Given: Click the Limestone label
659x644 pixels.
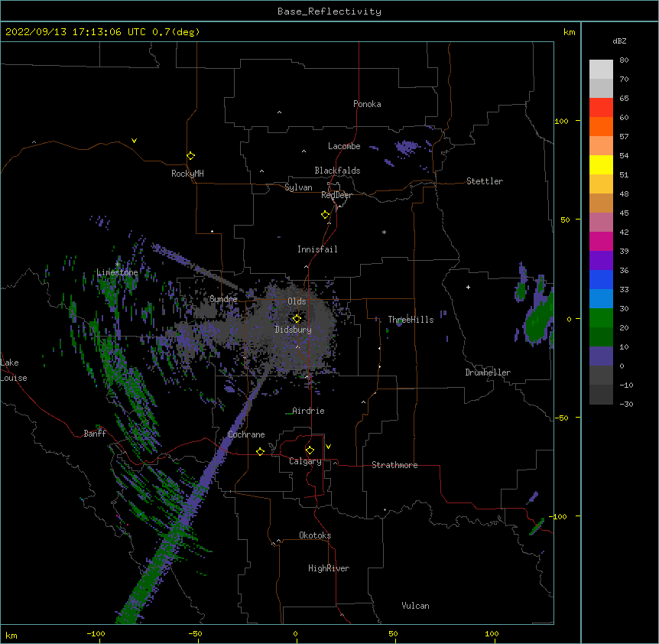Looking at the screenshot, I should (117, 272).
